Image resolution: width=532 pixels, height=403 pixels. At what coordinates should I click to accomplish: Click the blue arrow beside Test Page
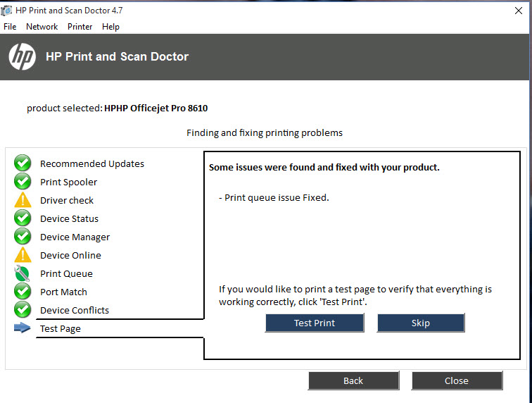(23, 328)
